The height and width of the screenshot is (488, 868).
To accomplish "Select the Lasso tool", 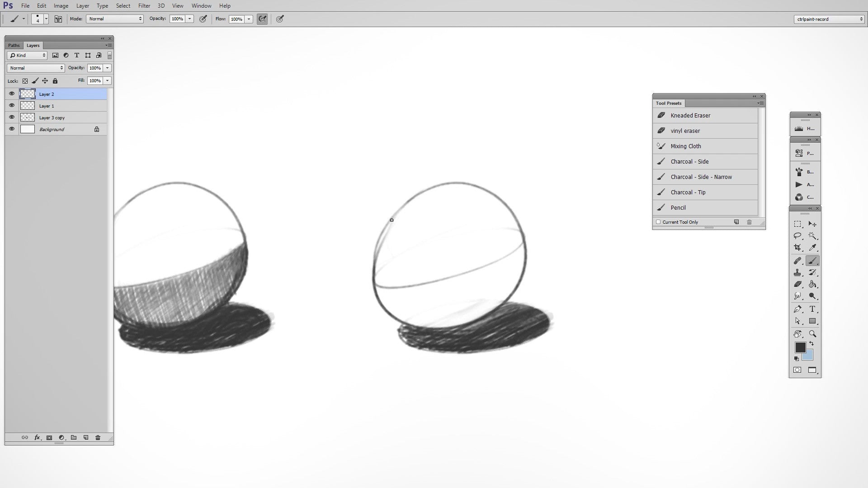I will [798, 236].
